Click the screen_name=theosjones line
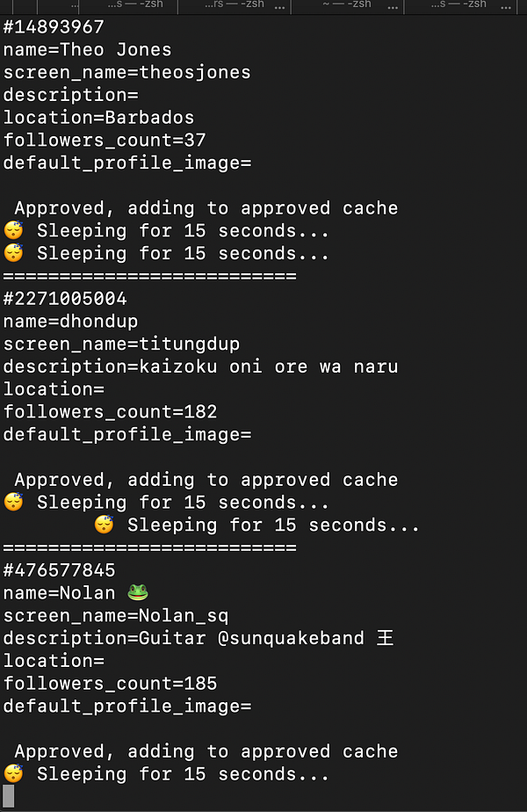 126,72
